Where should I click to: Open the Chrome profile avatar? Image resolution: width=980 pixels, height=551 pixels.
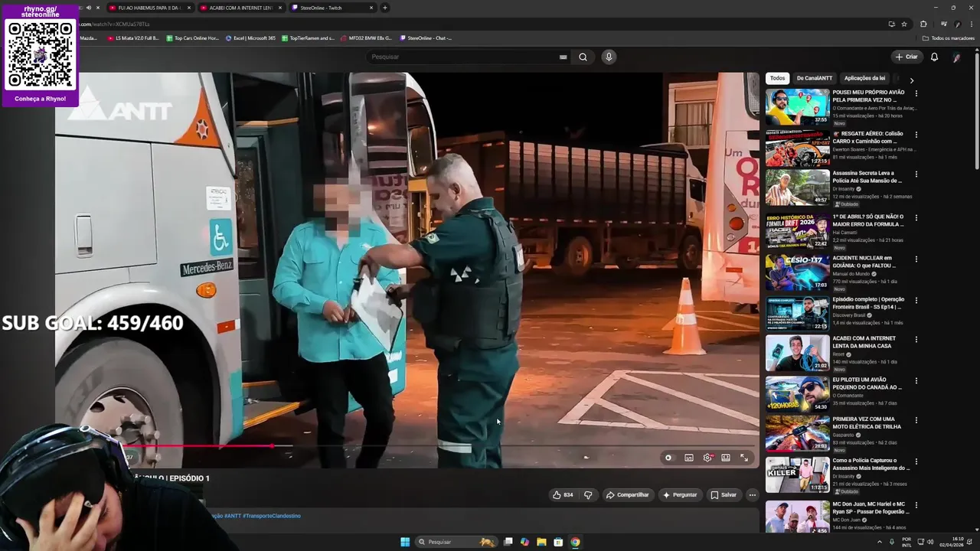(958, 24)
